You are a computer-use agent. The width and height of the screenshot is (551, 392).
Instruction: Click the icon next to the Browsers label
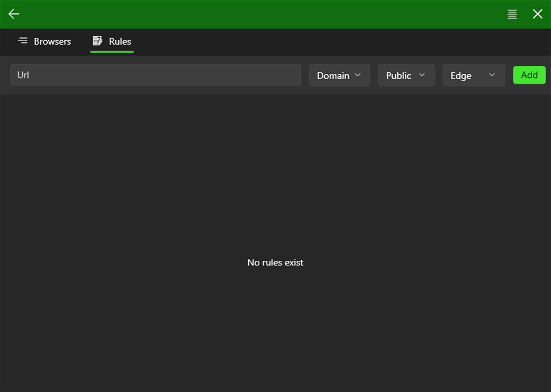(23, 41)
